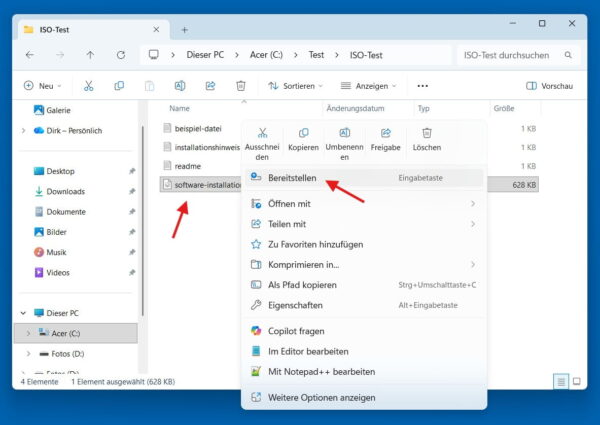This screenshot has height=425, width=600.
Task: Collapse the Dieser PC tree node
Action: [x=23, y=313]
